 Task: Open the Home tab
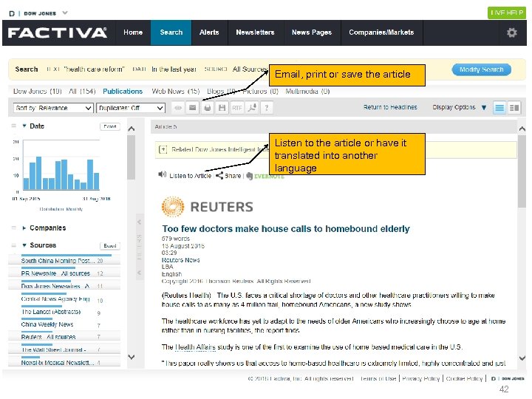pyautogui.click(x=133, y=33)
